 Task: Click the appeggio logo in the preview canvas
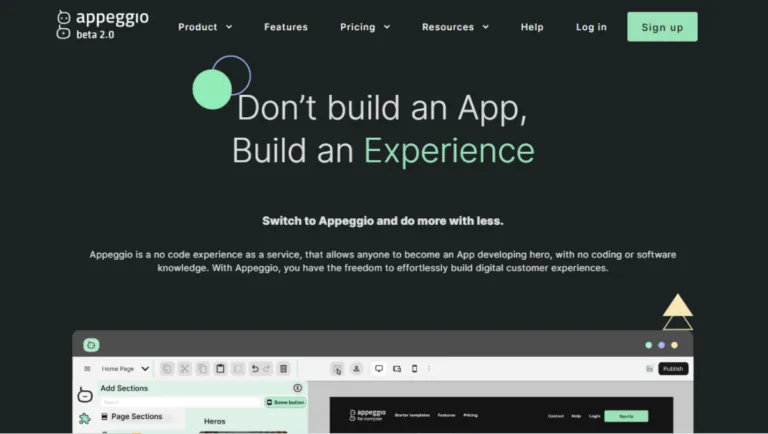pyautogui.click(x=367, y=415)
